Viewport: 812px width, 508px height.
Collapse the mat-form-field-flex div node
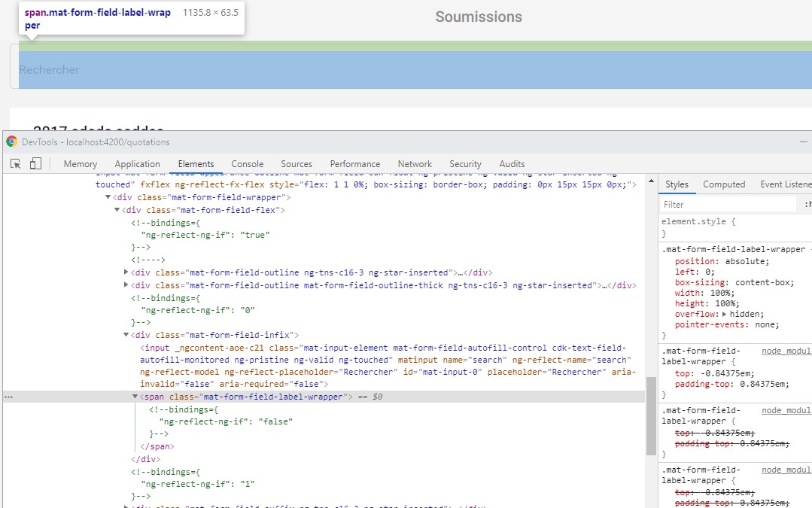117,210
